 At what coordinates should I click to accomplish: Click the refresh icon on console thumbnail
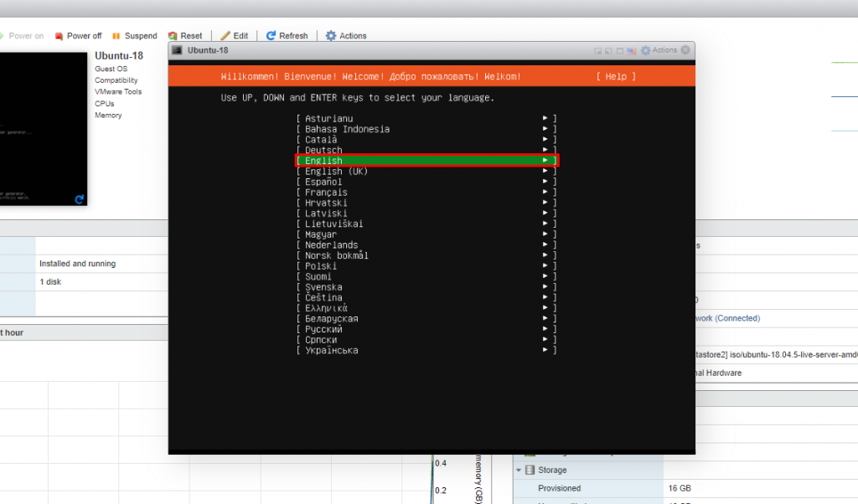(79, 199)
